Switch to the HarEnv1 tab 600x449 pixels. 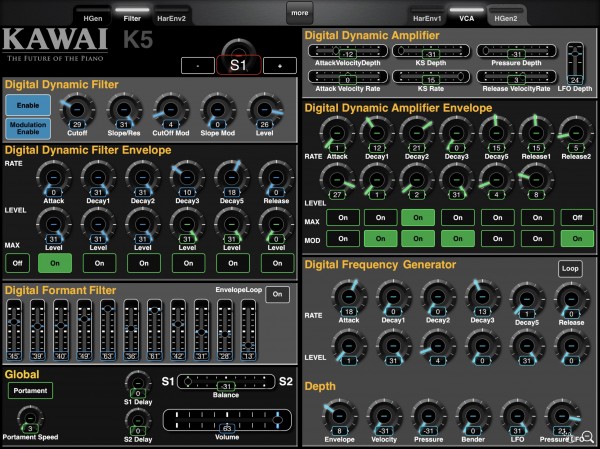tap(427, 16)
